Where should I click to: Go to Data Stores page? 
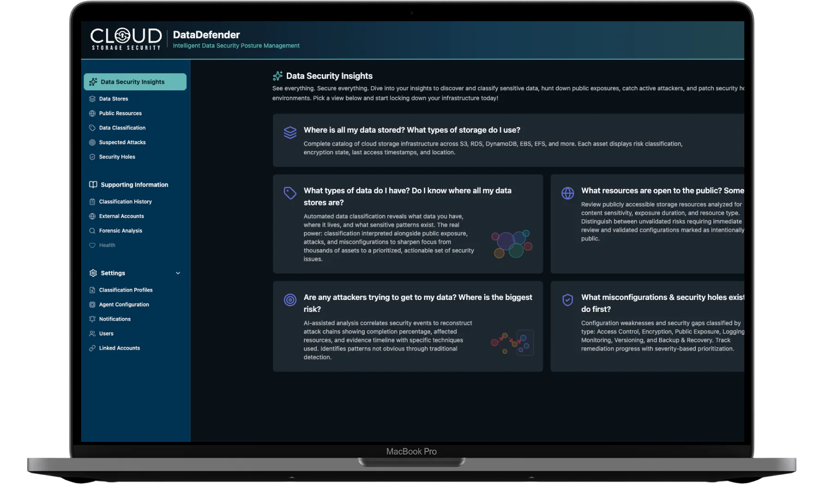pyautogui.click(x=113, y=99)
